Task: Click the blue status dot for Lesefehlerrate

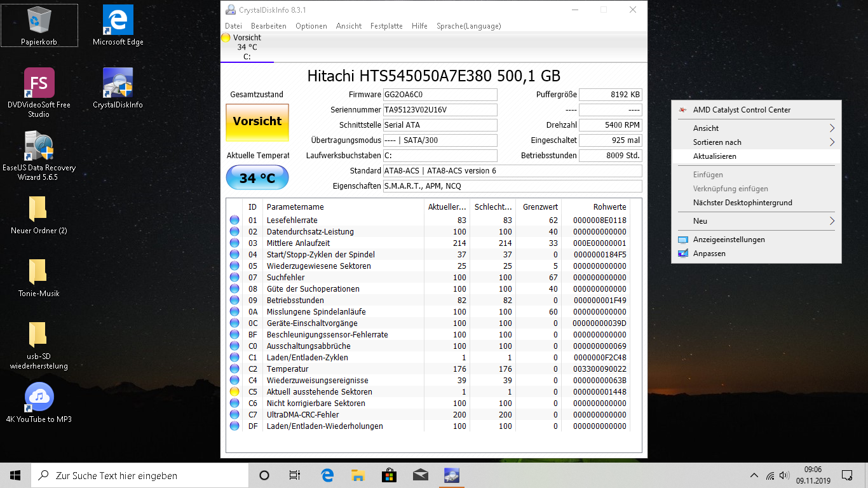Action: pyautogui.click(x=234, y=220)
